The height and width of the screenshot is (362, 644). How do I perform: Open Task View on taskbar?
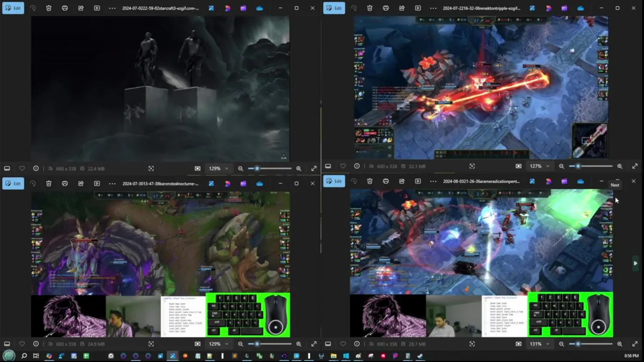(36, 356)
